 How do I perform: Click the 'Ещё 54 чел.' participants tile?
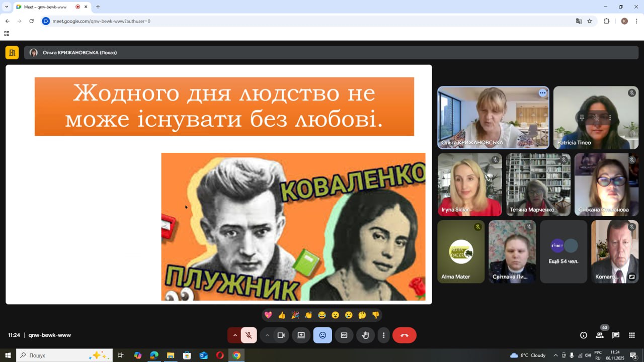point(563,251)
